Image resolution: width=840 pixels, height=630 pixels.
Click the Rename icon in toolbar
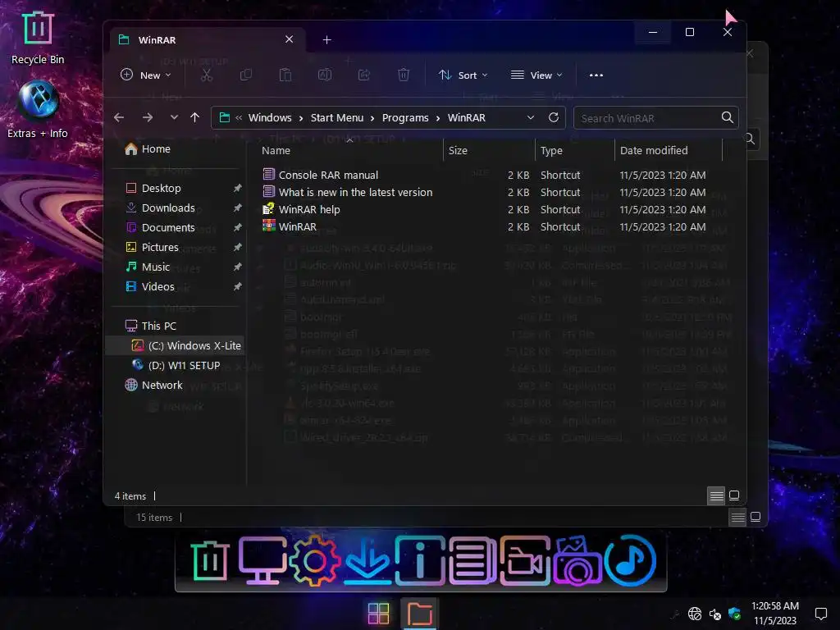(x=325, y=75)
